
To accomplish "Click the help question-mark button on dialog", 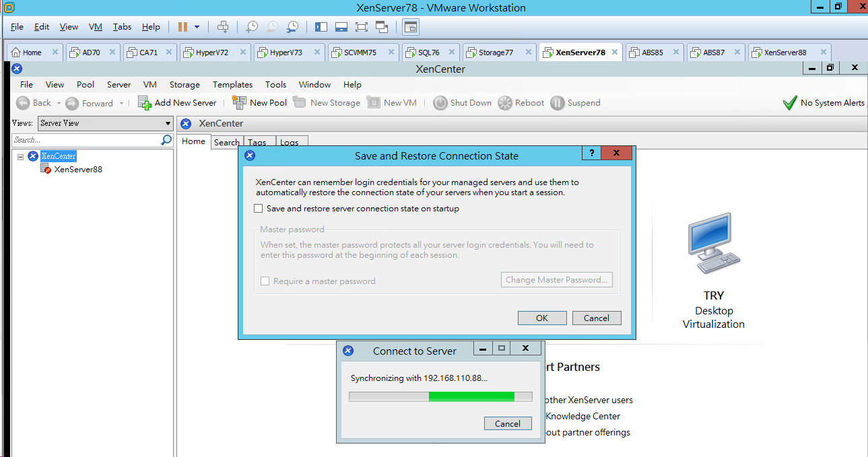I will coord(591,153).
